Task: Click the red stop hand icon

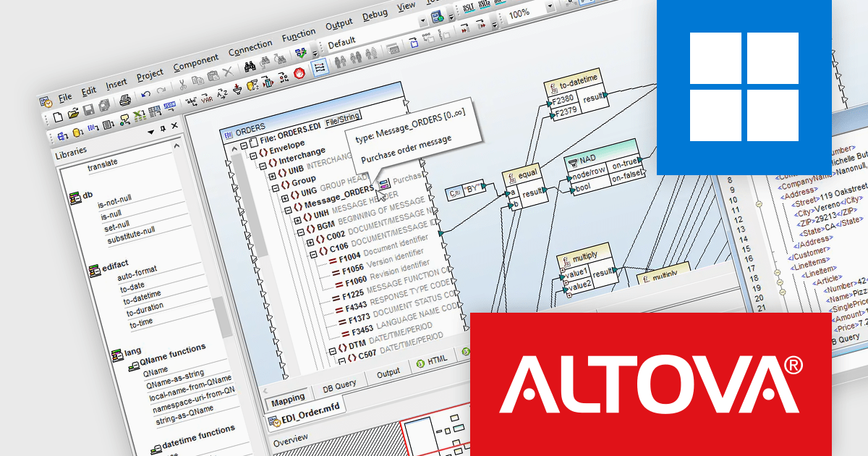Action: [x=301, y=72]
